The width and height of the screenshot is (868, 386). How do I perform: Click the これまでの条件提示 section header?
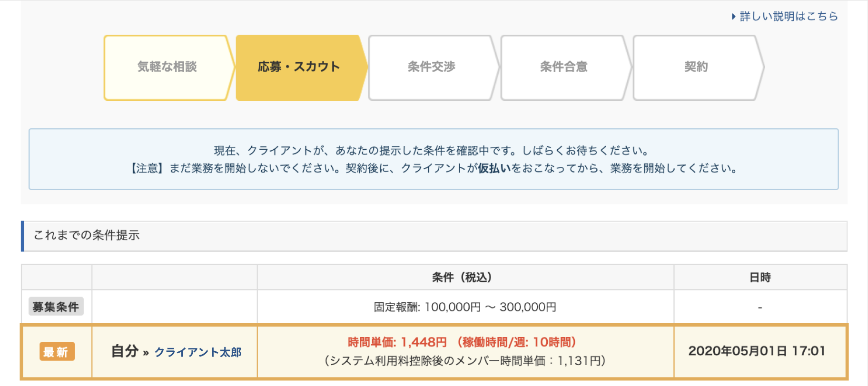[87, 235]
